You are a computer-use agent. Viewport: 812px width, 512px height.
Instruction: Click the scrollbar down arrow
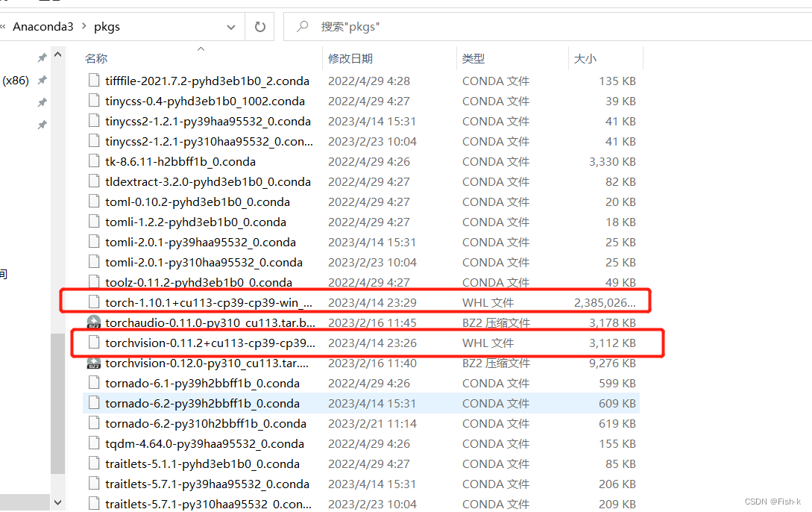click(x=57, y=502)
